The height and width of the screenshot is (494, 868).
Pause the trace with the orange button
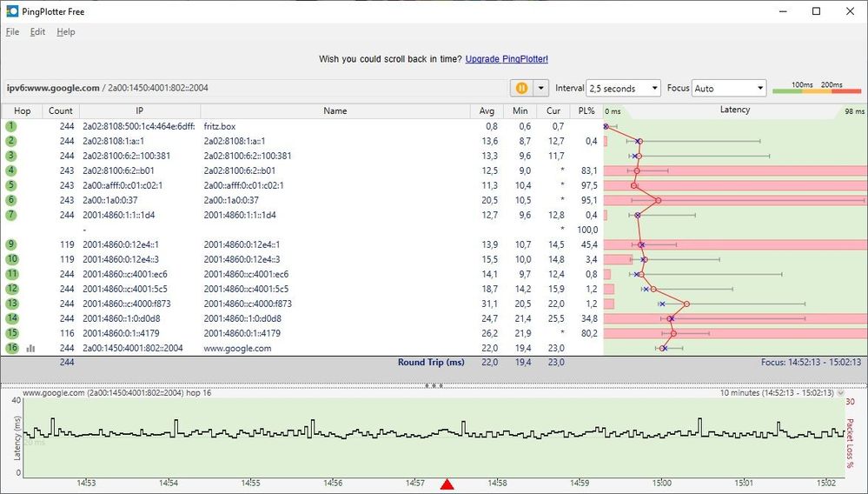point(522,88)
